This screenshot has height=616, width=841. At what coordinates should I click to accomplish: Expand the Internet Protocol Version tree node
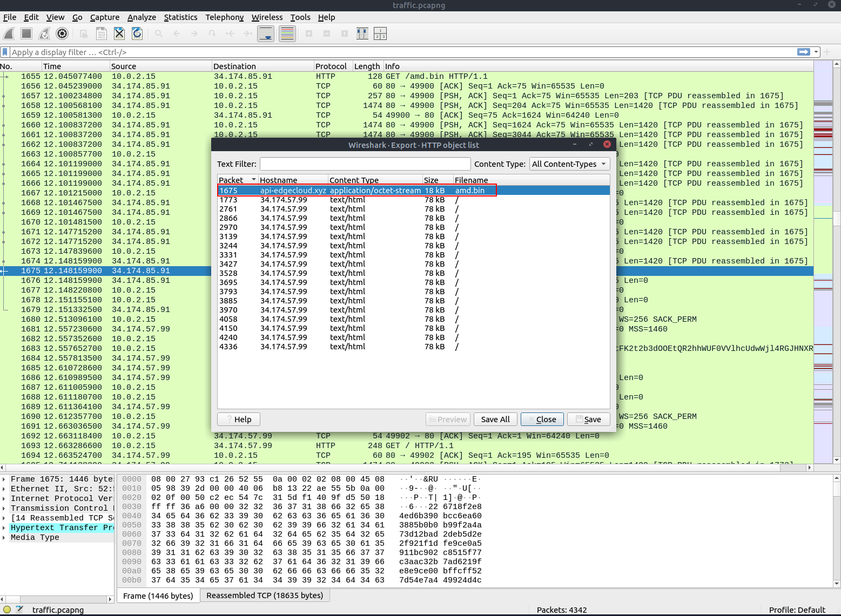(4, 498)
